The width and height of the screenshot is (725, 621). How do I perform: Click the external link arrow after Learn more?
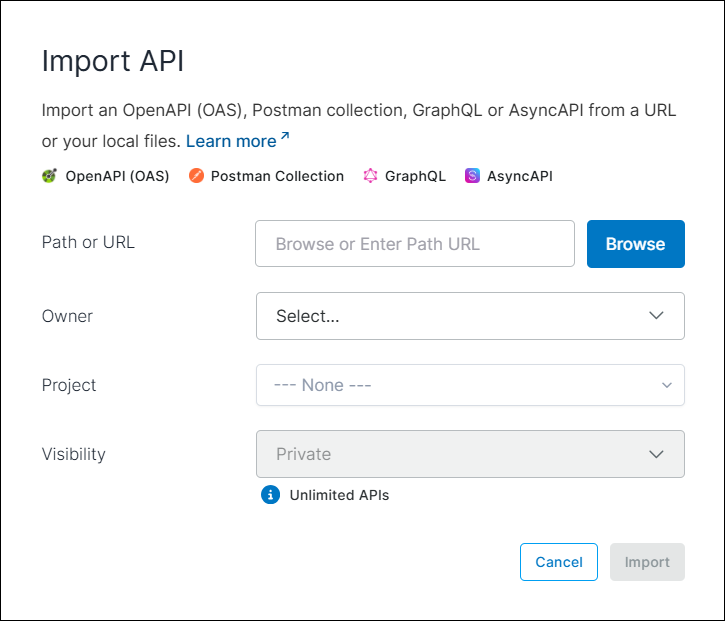pyautogui.click(x=285, y=136)
